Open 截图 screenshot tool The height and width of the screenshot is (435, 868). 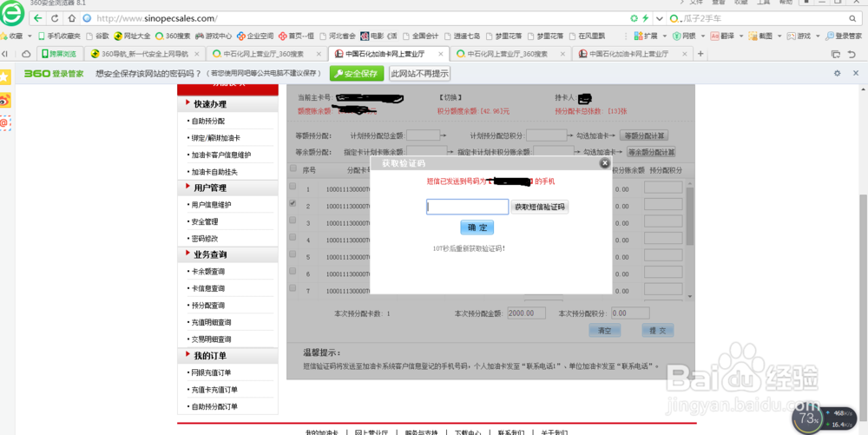coord(753,36)
